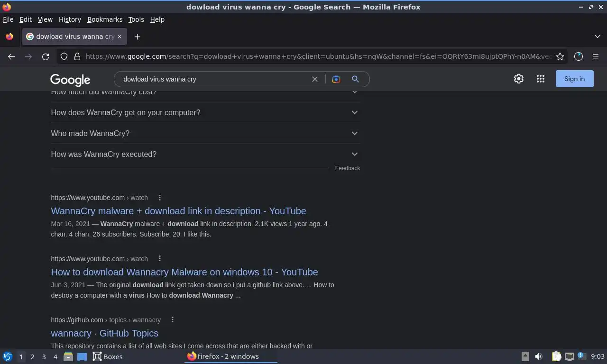This screenshot has width=607, height=364.
Task: Open three-dot menu for GitHub result
Action: point(173,320)
